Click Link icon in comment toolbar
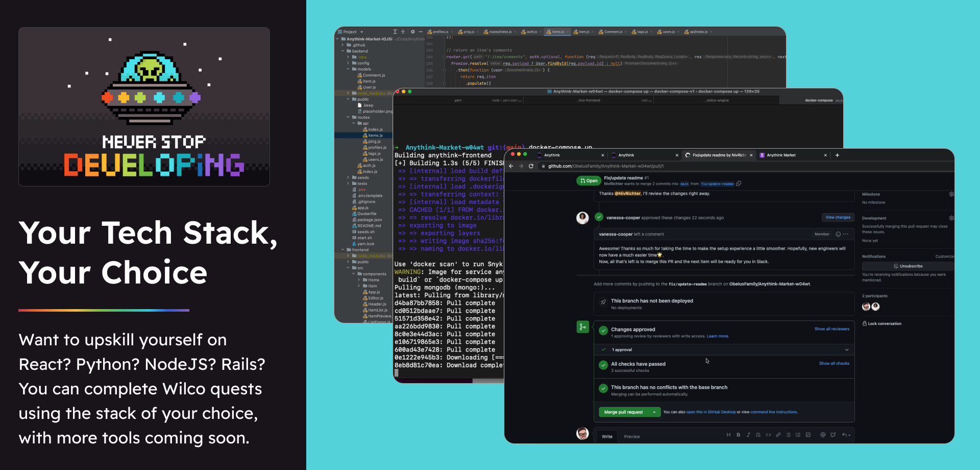980x470 pixels. 778,435
